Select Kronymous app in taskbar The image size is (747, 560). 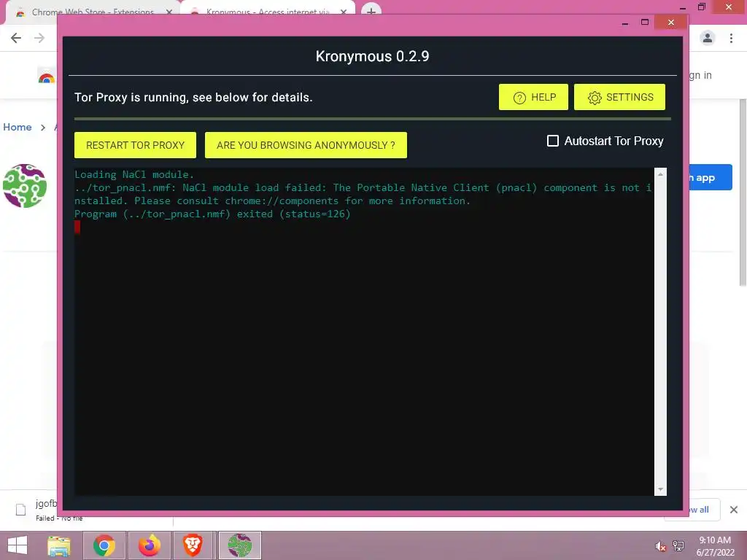239,545
